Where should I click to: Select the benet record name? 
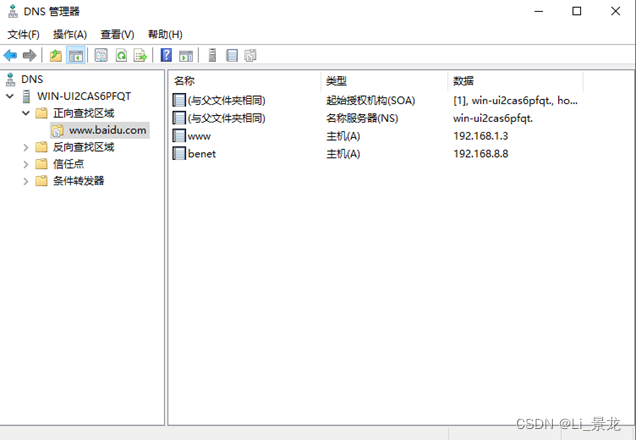click(x=202, y=154)
